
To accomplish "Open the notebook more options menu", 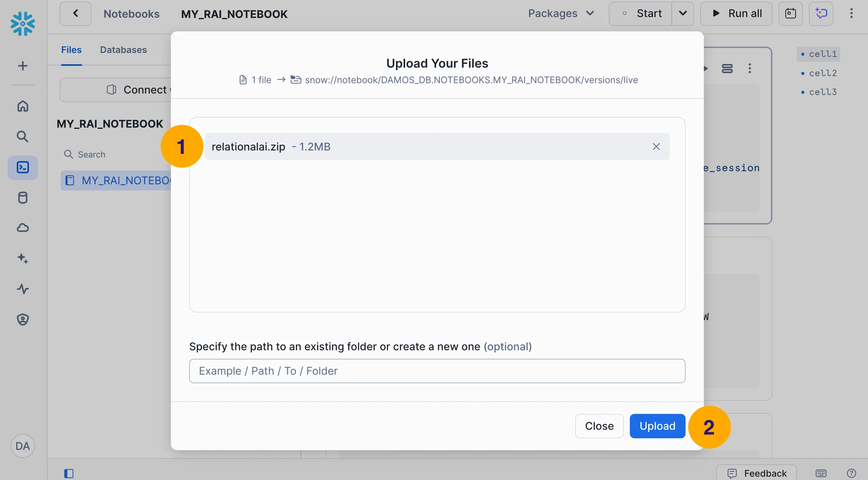I will (x=852, y=13).
